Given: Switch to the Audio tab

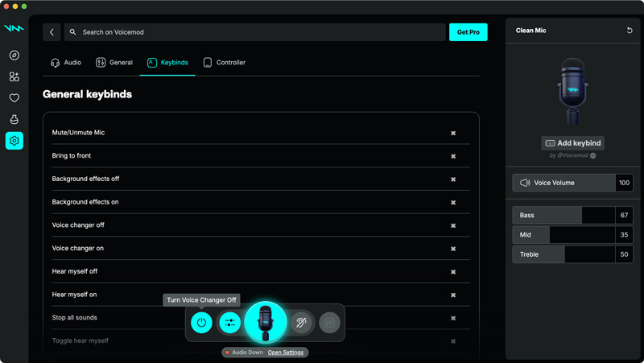Looking at the screenshot, I should point(65,63).
